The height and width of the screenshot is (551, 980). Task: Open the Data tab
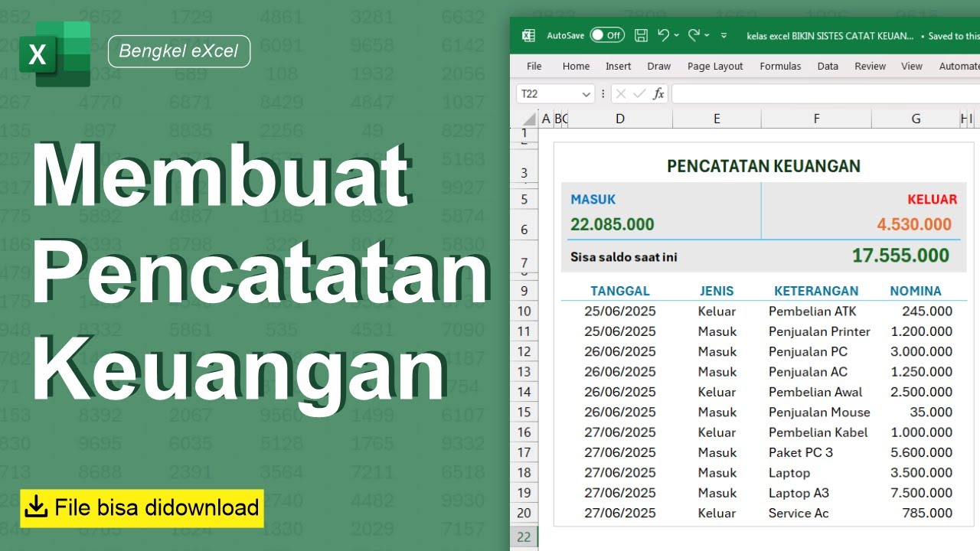tap(828, 67)
